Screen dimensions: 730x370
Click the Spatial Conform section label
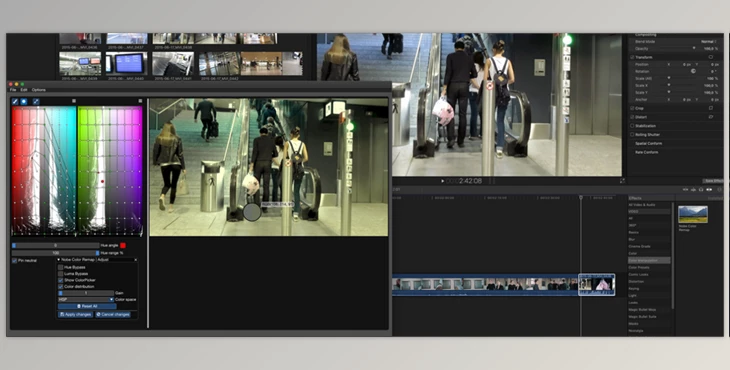click(x=649, y=143)
